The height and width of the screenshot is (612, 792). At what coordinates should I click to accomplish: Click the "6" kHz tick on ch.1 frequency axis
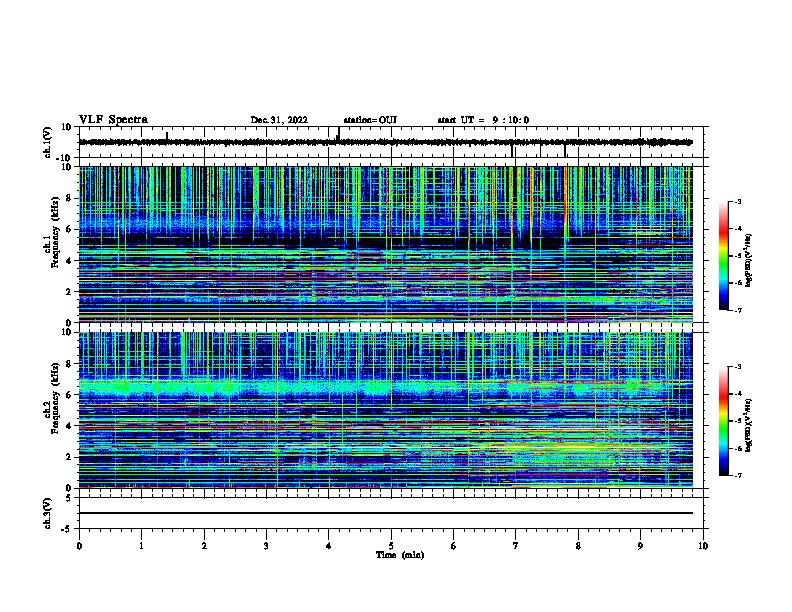(70, 229)
